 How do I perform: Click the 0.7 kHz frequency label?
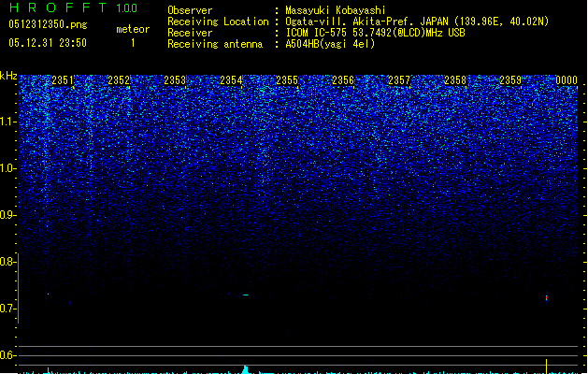[7, 309]
